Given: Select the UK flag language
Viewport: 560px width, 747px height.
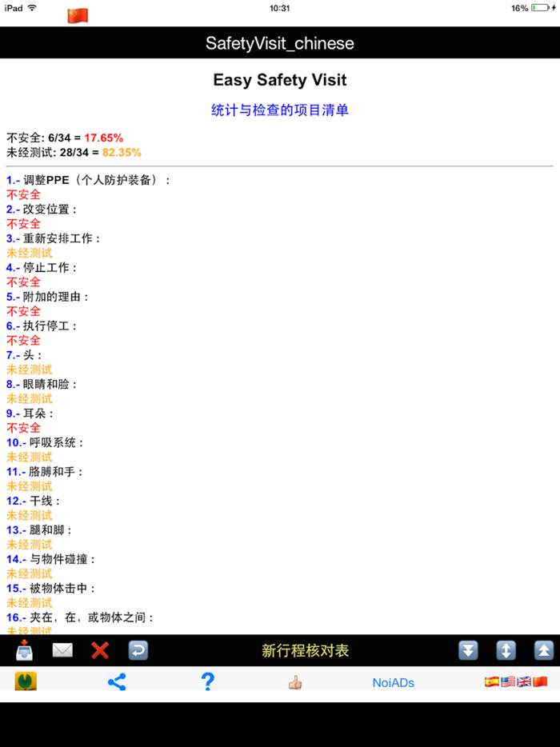Looking at the screenshot, I should coord(524,681).
